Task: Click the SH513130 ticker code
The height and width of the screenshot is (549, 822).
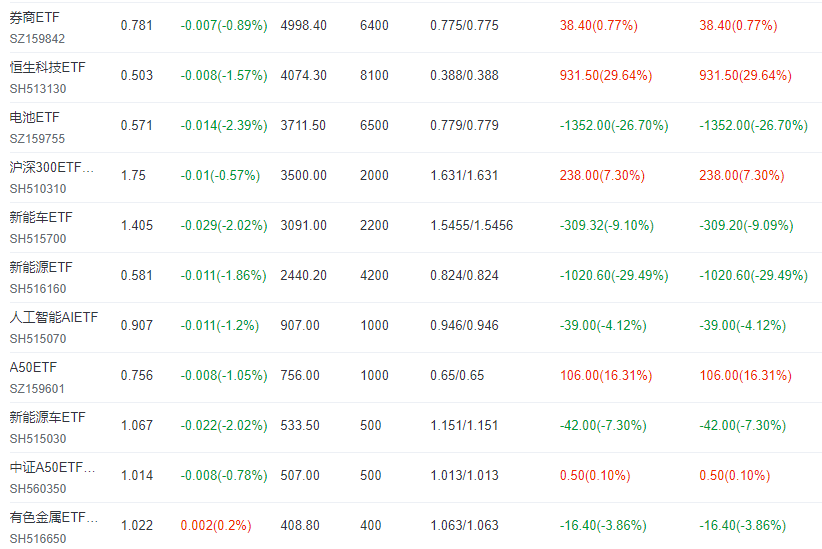Action: pos(38,89)
